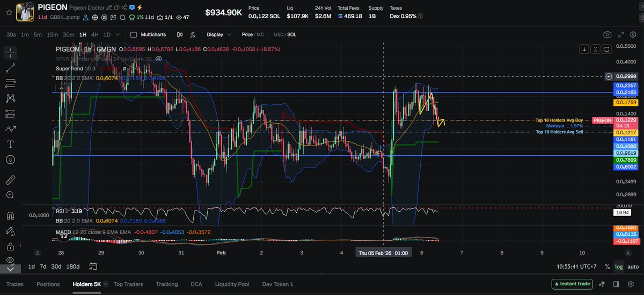This screenshot has height=295, width=644.
Task: Expand more timeframes chevron after 1D
Action: pyautogui.click(x=117, y=34)
